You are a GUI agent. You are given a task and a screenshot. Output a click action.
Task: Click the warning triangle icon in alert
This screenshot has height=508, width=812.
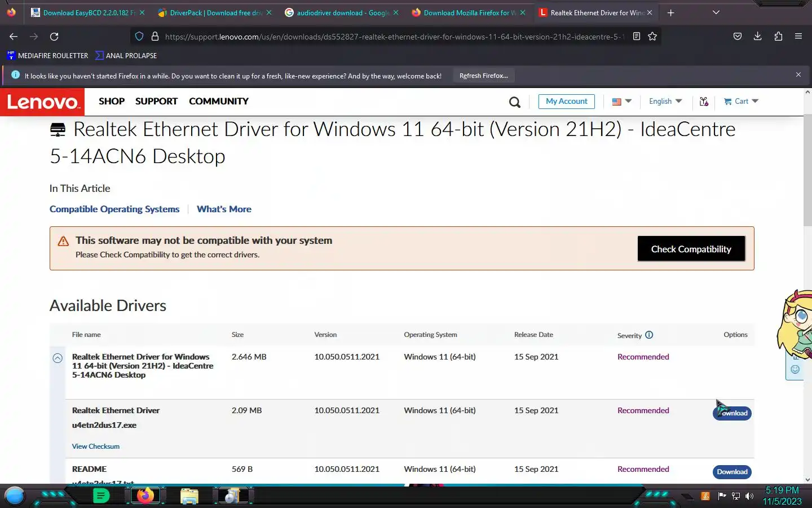pos(63,241)
